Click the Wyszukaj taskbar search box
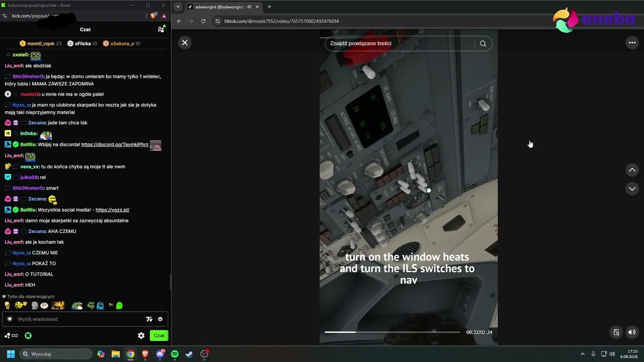 coord(56,354)
